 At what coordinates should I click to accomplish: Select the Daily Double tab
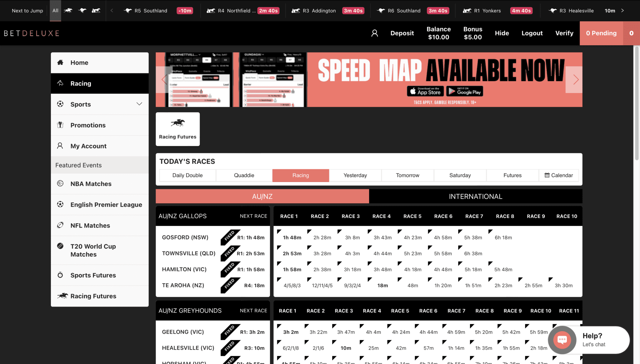187,175
